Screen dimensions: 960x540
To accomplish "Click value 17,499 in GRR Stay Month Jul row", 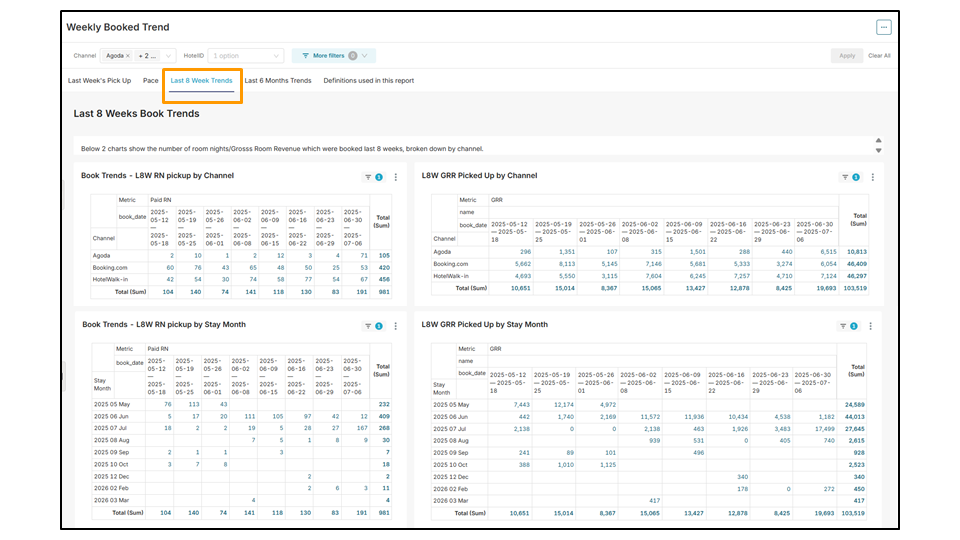I will coord(825,429).
